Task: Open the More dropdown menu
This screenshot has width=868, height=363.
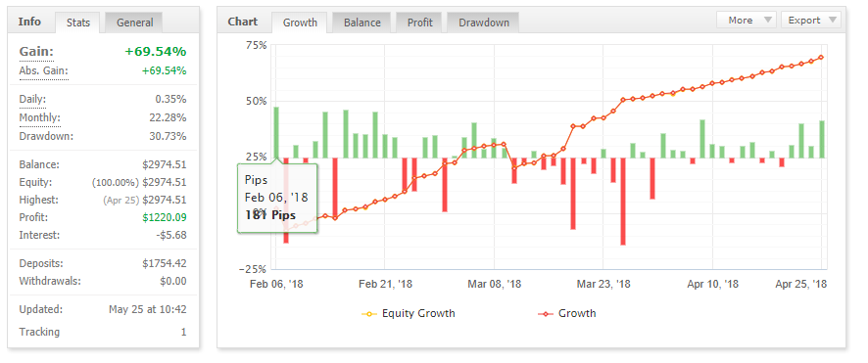Action: [747, 21]
